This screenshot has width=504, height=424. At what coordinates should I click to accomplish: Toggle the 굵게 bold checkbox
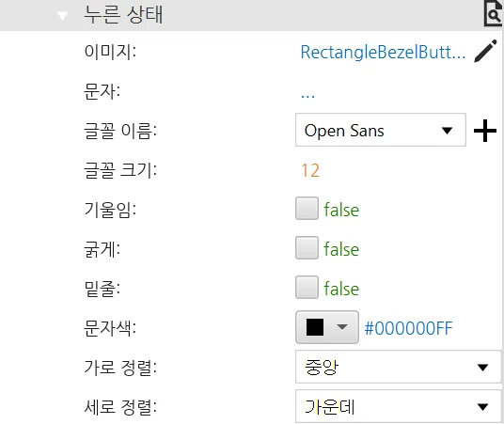[307, 248]
